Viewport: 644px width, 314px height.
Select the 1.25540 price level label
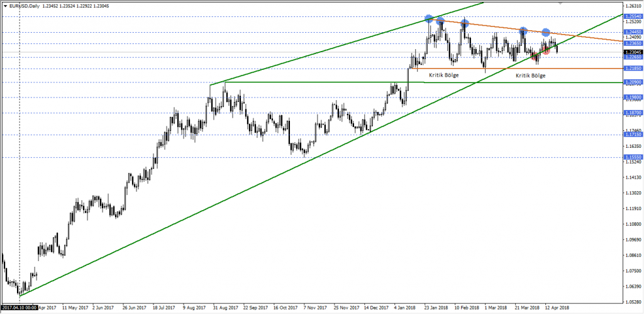coord(633,16)
